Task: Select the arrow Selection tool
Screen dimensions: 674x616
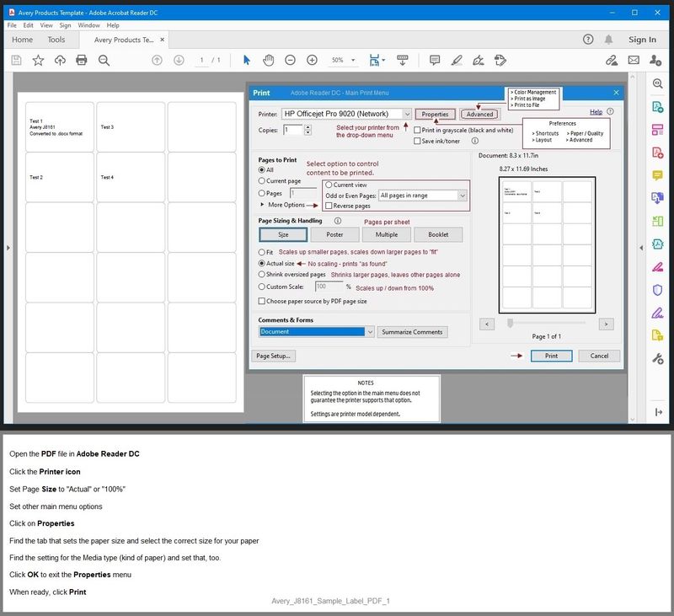Action: [247, 61]
